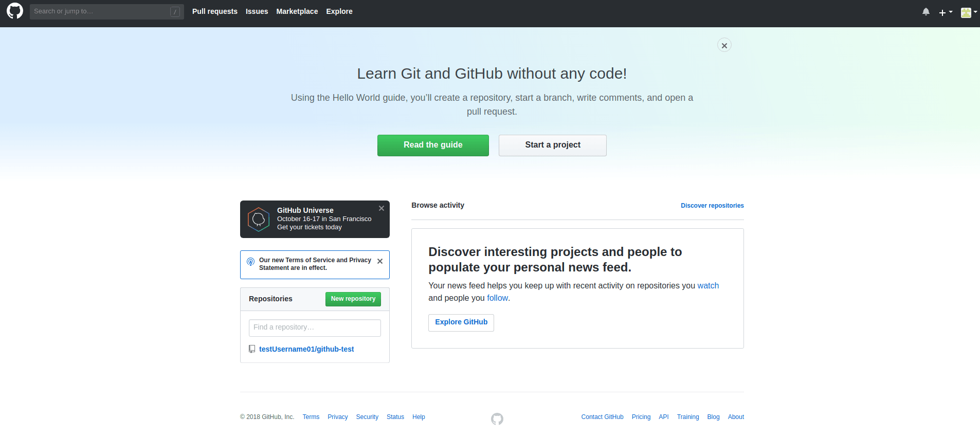Open footer Security link
This screenshot has width=980, height=437.
click(367, 417)
